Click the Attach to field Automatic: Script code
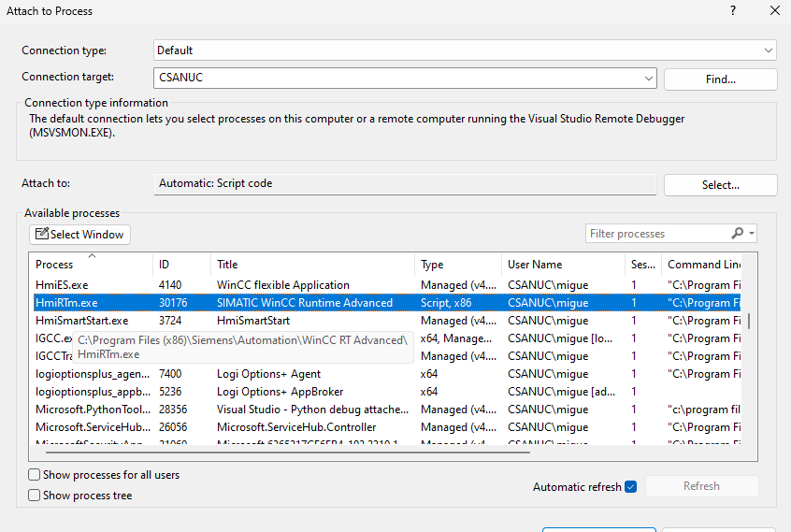This screenshot has width=791, height=532. (x=405, y=184)
